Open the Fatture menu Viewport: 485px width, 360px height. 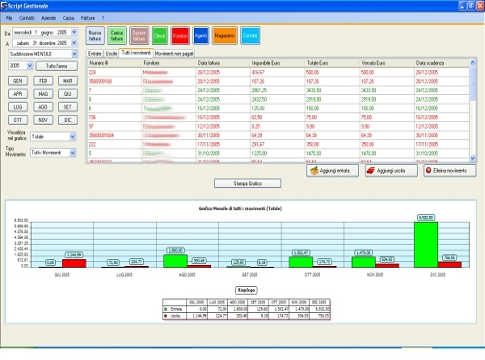[x=88, y=18]
